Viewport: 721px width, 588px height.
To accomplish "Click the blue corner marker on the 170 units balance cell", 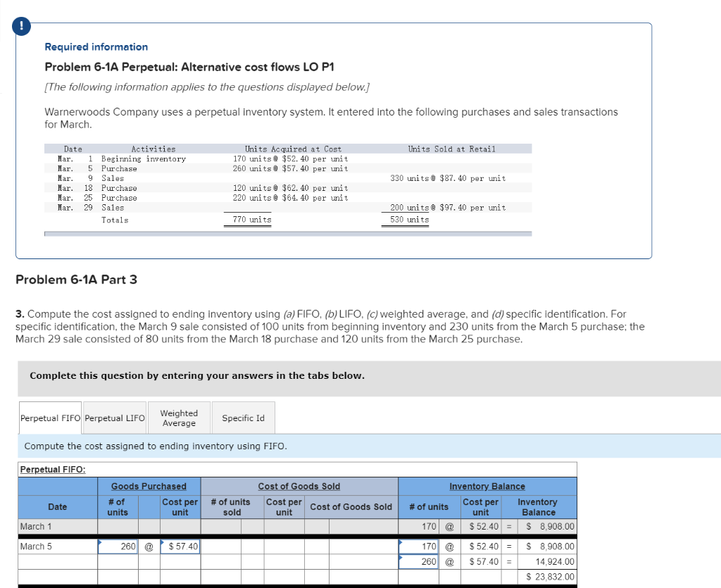I will click(400, 542).
